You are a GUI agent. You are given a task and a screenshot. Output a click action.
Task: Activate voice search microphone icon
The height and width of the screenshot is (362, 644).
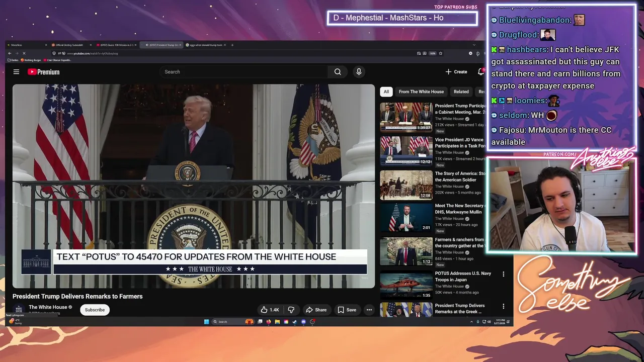[359, 72]
